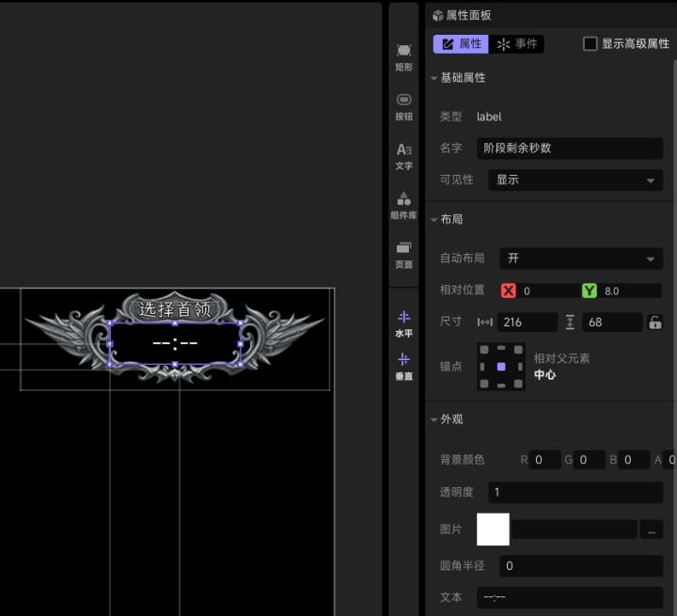677x616 pixels.
Task: Click the 名字 name input field
Action: 570,149
